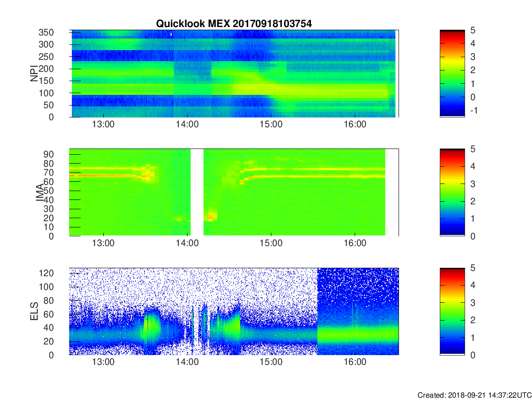Viewport: 532px width, 399px height.
Task: Click the creation timestamp "Created: 2018-09-21 14:37:22UTC"
Action: tap(473, 395)
